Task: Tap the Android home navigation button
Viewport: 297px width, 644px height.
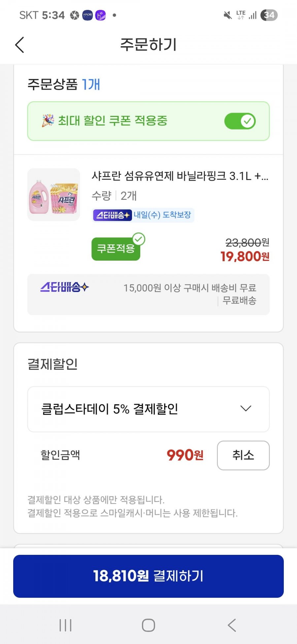Action: (x=148, y=625)
